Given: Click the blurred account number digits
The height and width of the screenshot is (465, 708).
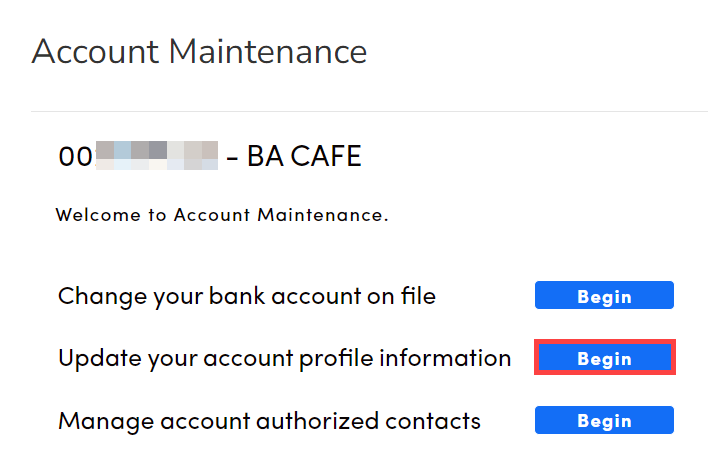Looking at the screenshot, I should (156, 156).
